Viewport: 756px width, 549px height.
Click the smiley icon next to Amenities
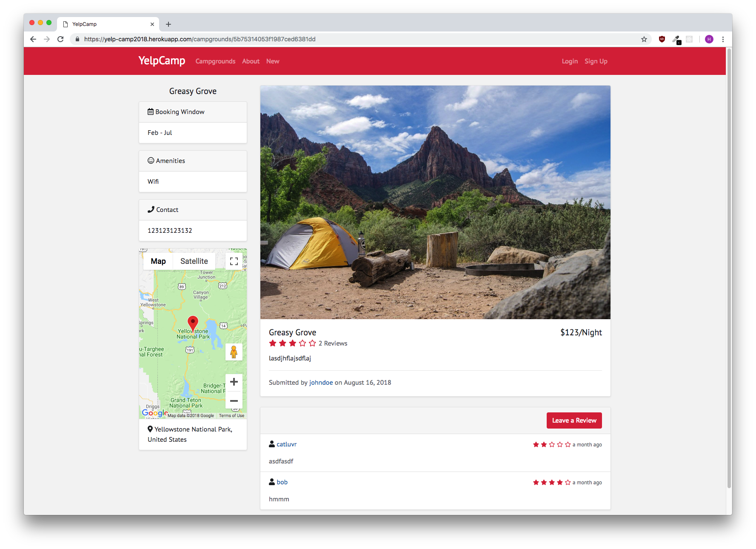point(151,160)
